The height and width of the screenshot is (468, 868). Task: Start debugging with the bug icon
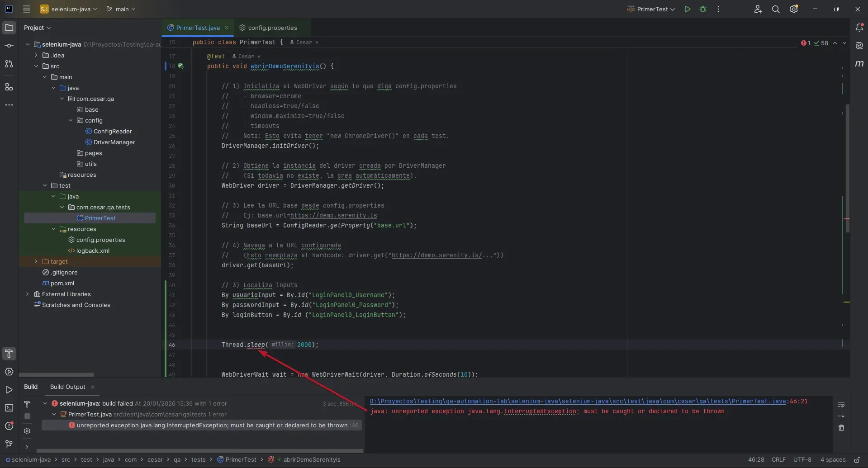pos(703,9)
